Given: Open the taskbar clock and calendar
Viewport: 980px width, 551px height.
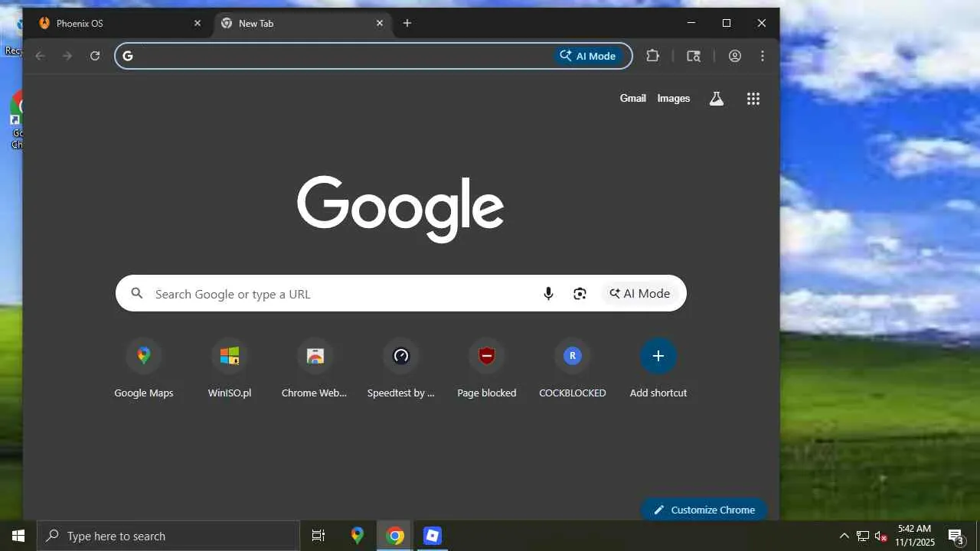Looking at the screenshot, I should pyautogui.click(x=915, y=536).
